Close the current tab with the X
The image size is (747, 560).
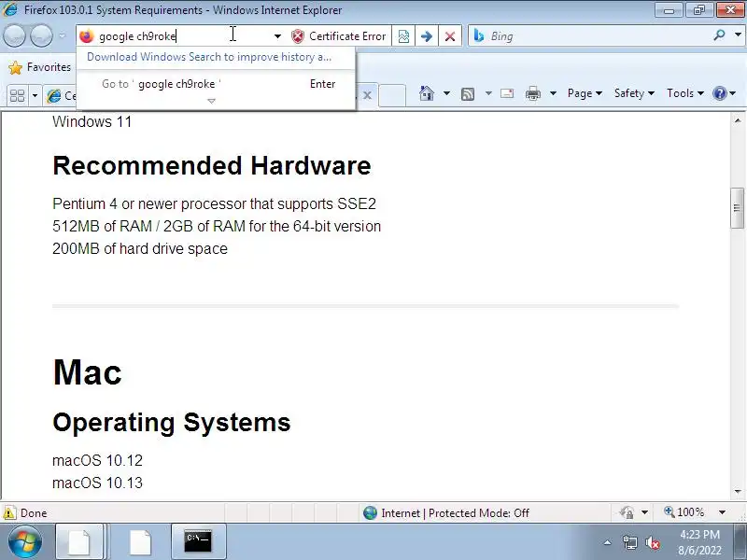click(367, 95)
